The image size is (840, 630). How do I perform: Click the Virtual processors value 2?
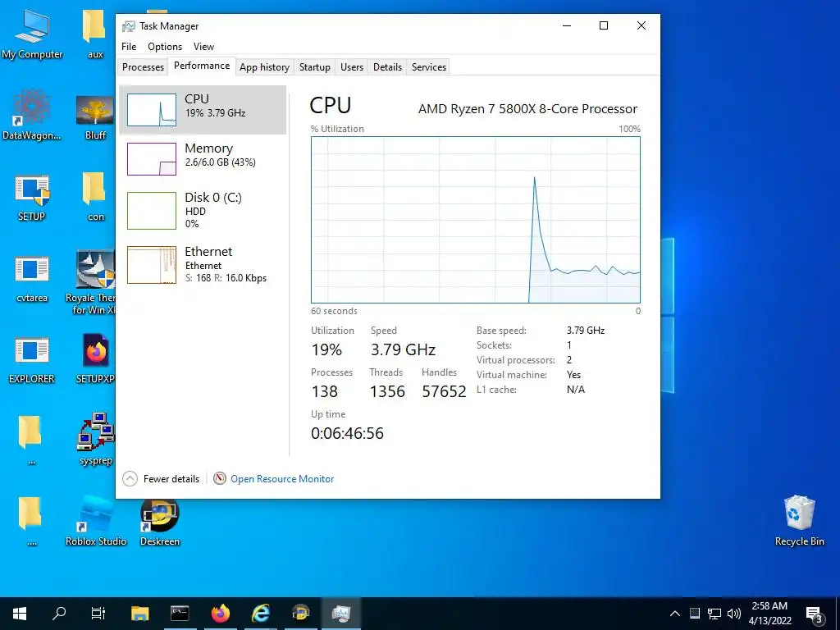pos(569,360)
